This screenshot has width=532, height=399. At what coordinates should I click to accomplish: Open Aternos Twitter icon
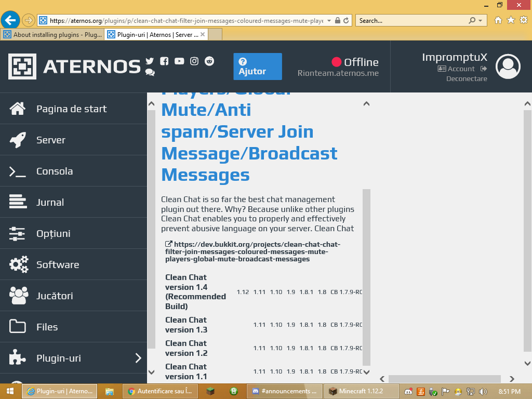[150, 61]
